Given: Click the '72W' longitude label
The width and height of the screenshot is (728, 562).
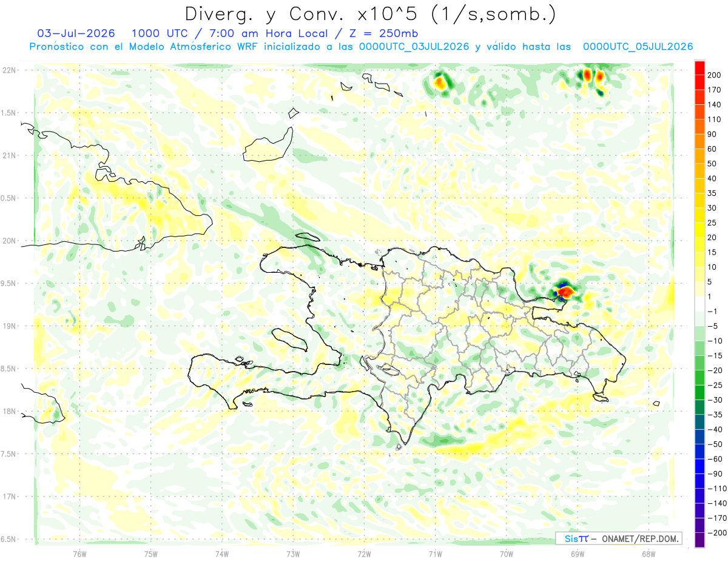Looking at the screenshot, I should click(364, 554).
